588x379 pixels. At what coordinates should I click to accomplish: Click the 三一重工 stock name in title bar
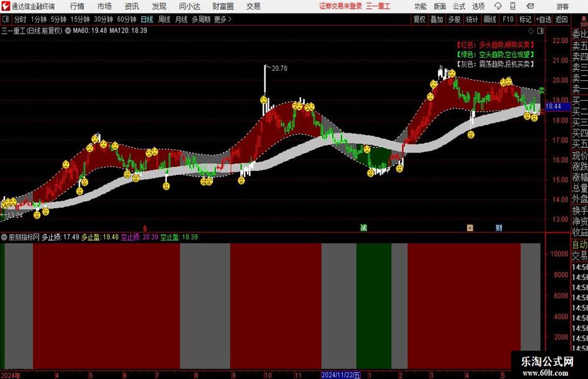pos(378,6)
